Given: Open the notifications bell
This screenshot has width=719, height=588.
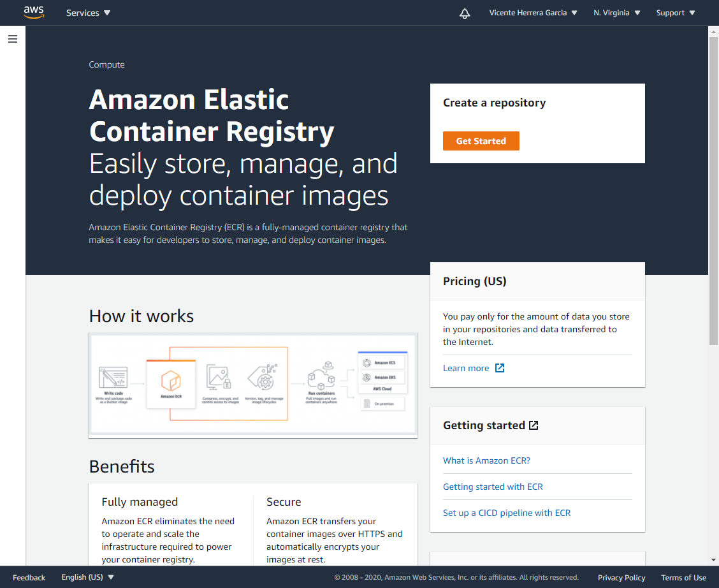Looking at the screenshot, I should pos(465,13).
